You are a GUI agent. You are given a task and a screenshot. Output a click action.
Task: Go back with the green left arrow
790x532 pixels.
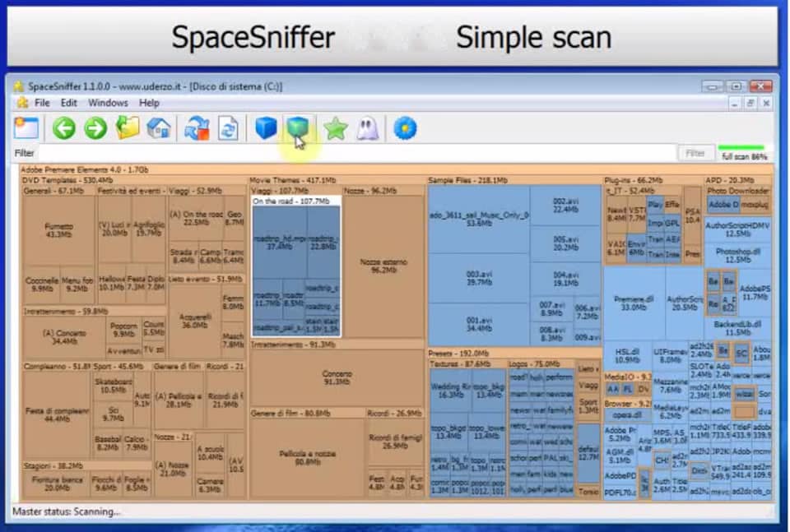64,128
